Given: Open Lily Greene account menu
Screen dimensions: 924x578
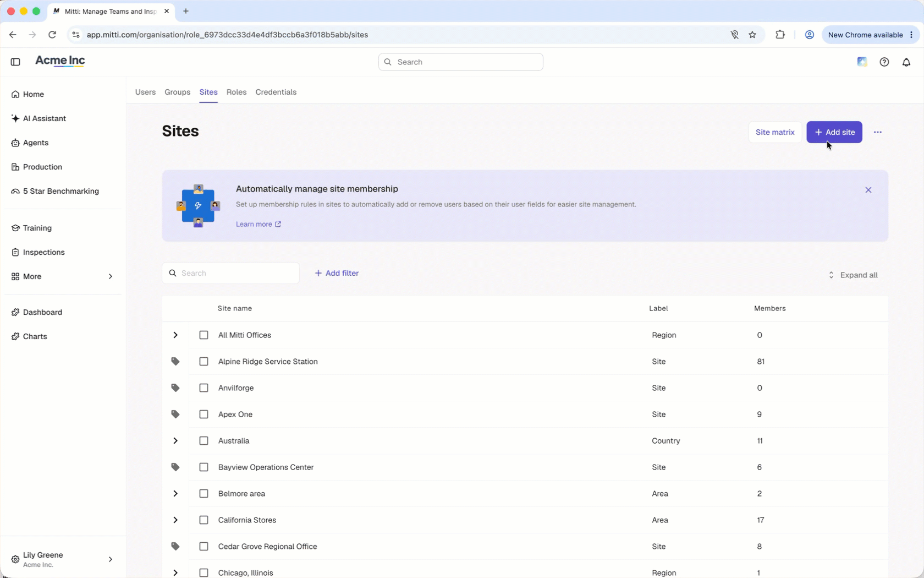Looking at the screenshot, I should pyautogui.click(x=63, y=559).
